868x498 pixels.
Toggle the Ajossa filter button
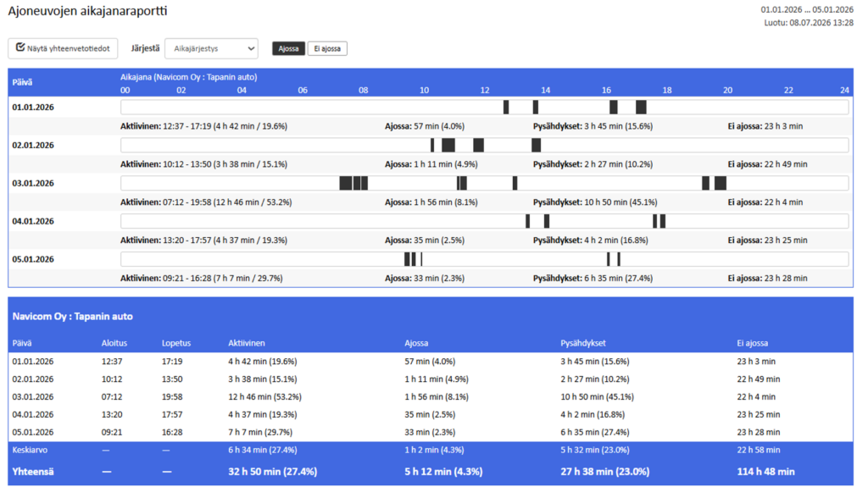click(x=288, y=48)
